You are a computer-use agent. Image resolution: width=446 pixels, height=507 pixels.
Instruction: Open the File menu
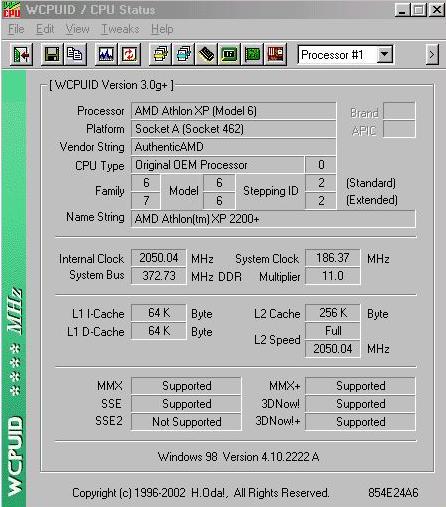[16, 29]
